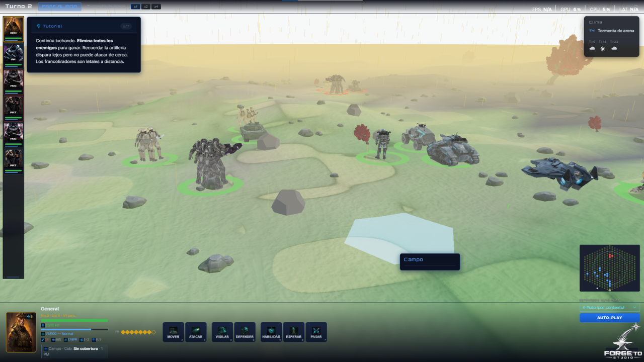The height and width of the screenshot is (362, 644).
Task: Start AUTO-PLAY mode
Action: [x=609, y=318]
